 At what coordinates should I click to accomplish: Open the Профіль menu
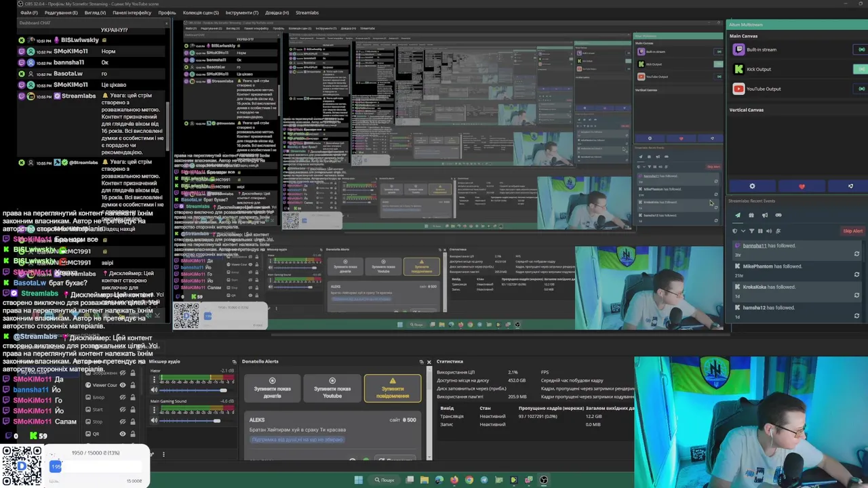167,12
